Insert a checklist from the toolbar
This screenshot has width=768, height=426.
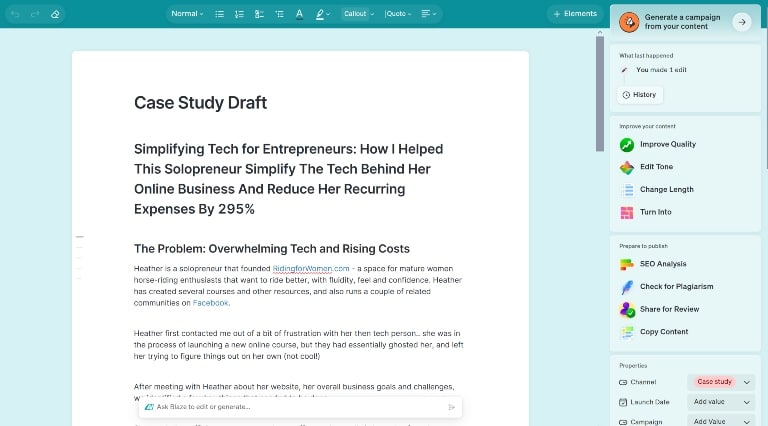(x=259, y=14)
